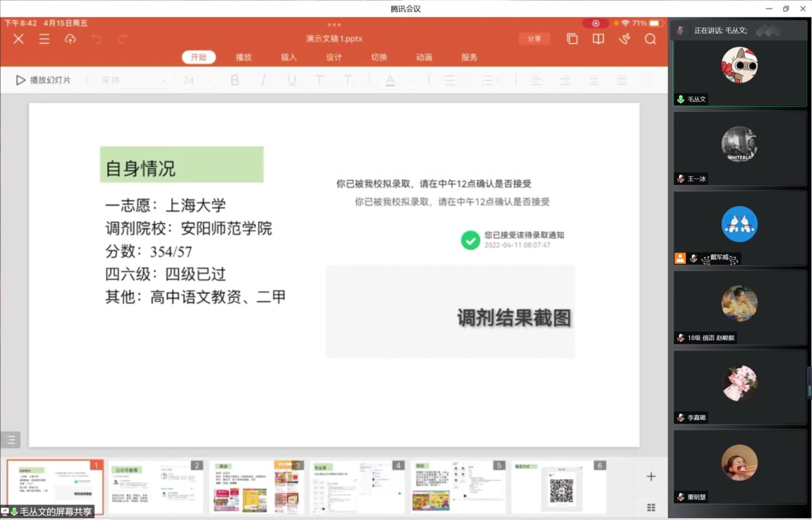Open slide grid view icon
The height and width of the screenshot is (520, 812).
point(651,508)
